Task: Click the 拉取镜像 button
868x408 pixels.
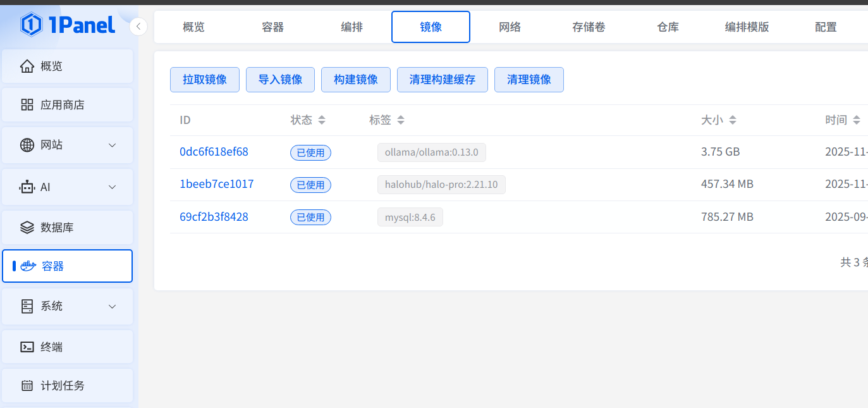Action: coord(205,80)
